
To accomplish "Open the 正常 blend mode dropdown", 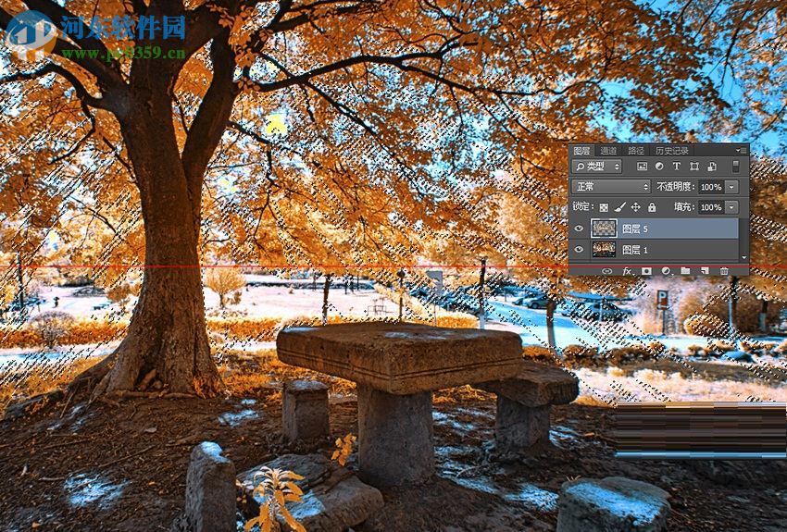I will tap(611, 187).
